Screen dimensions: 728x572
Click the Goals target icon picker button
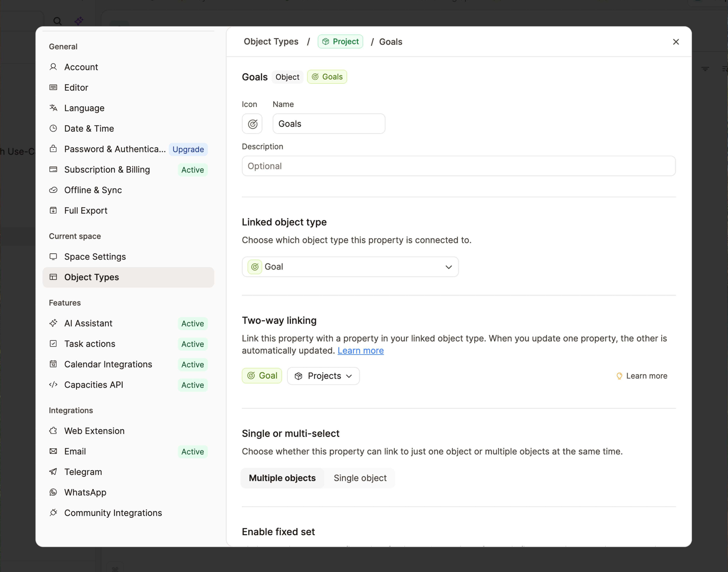[252, 124]
